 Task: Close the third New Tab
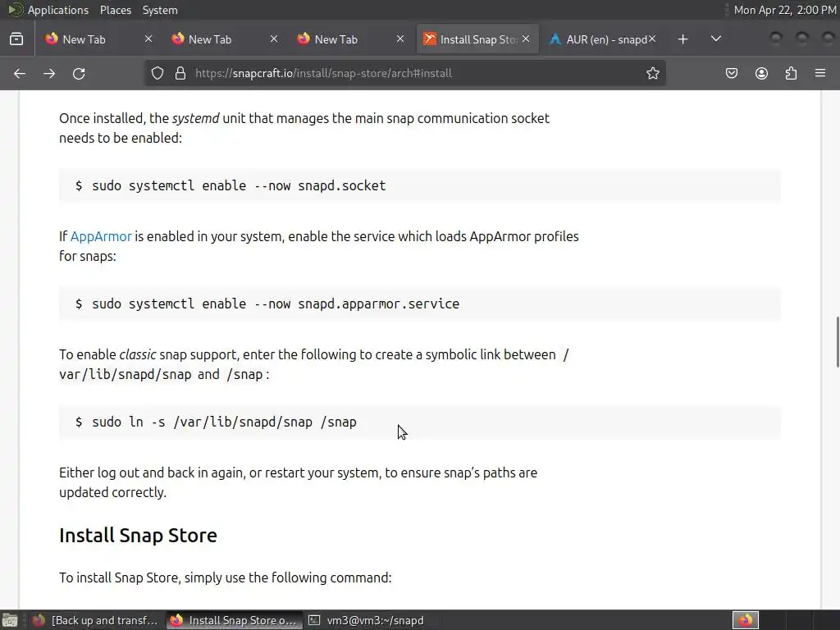coord(400,39)
